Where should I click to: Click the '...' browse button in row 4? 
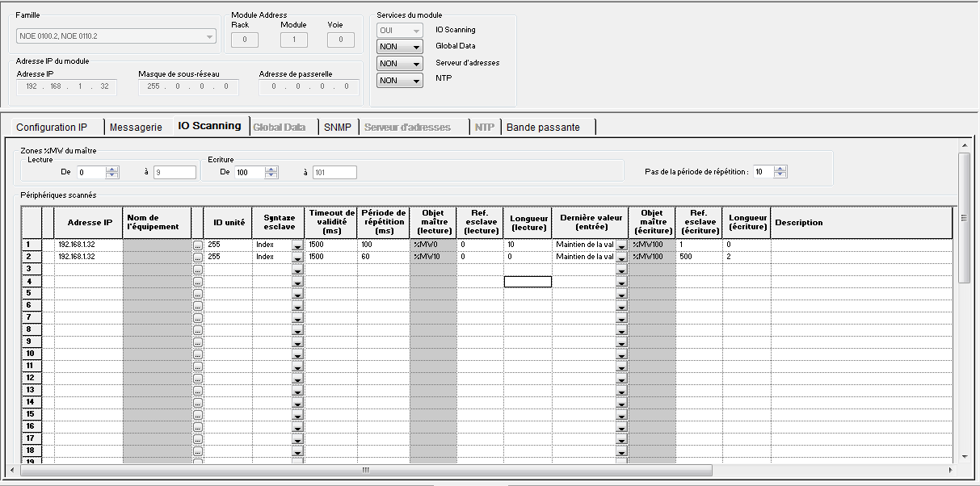197,282
